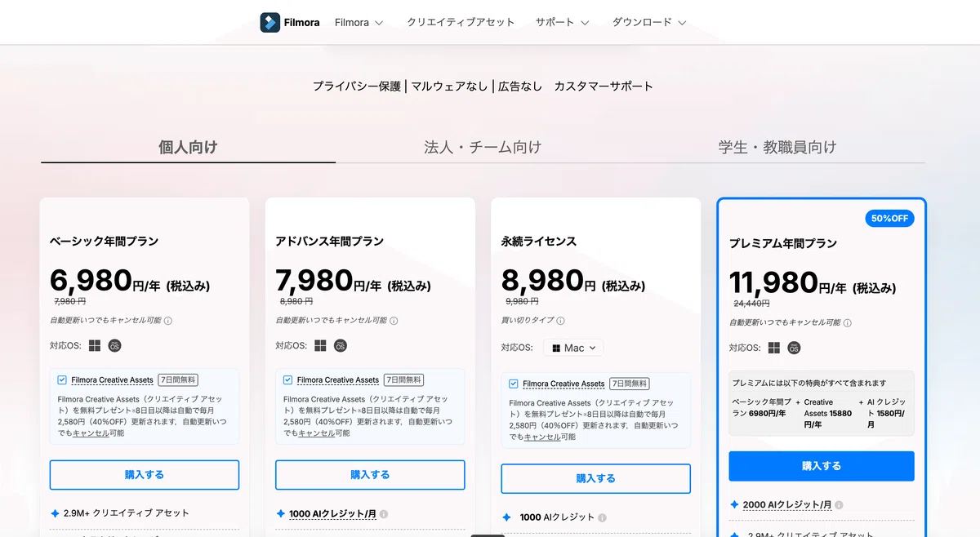
Task: Click カスタマーサポート header text
Action: pyautogui.click(x=604, y=86)
